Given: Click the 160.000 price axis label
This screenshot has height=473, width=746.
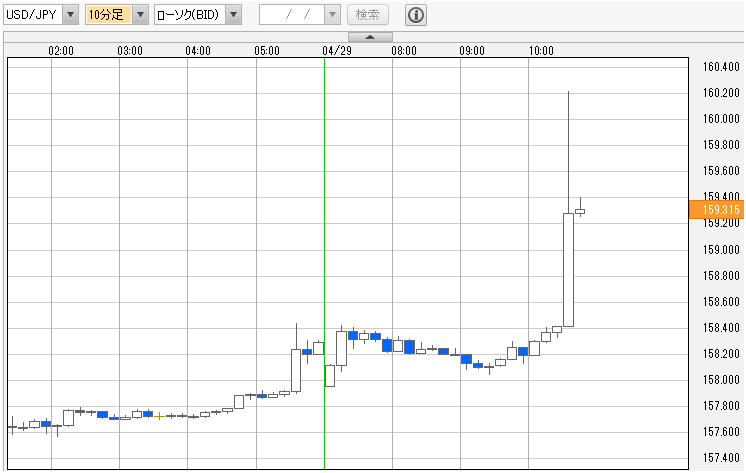Looking at the screenshot, I should [x=721, y=119].
